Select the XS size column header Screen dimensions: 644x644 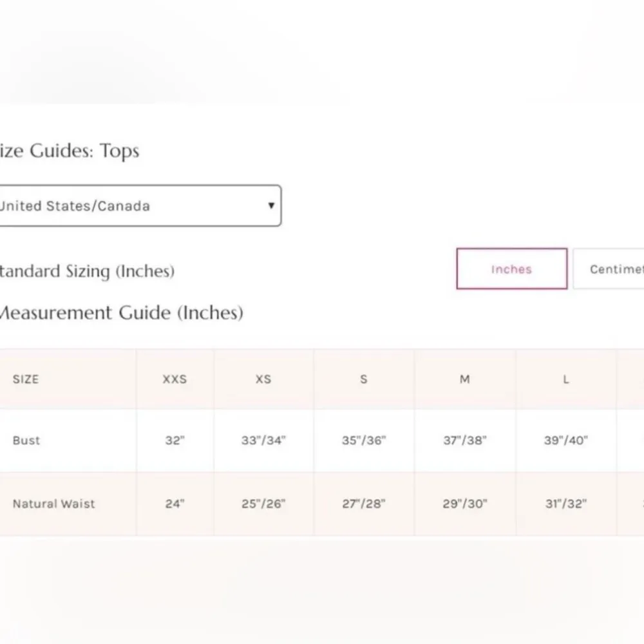coord(263,379)
